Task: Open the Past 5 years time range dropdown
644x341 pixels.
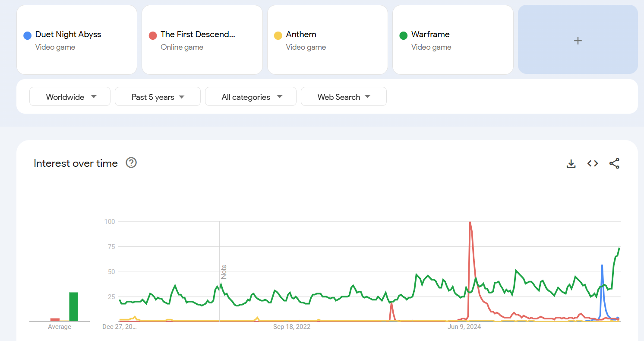Action: tap(158, 96)
